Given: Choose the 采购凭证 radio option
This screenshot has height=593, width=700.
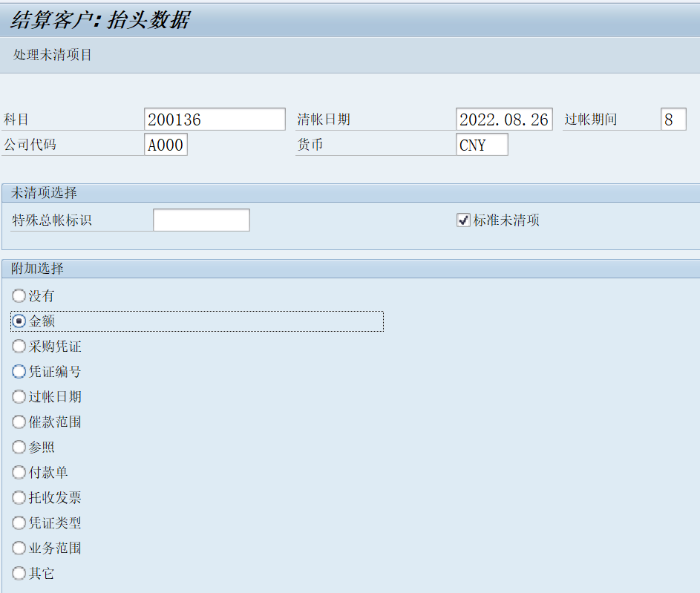Looking at the screenshot, I should coord(19,347).
